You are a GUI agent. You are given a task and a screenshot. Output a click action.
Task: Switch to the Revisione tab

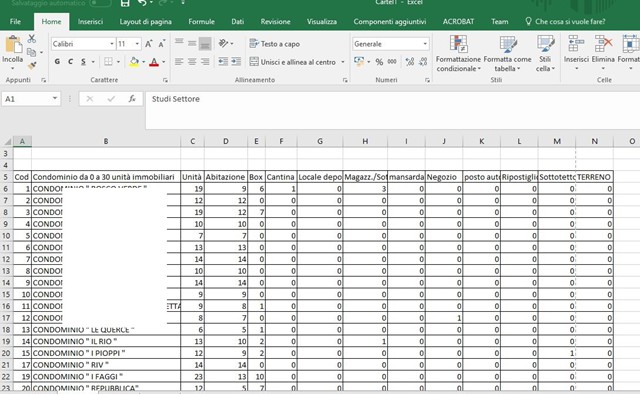coord(276,22)
